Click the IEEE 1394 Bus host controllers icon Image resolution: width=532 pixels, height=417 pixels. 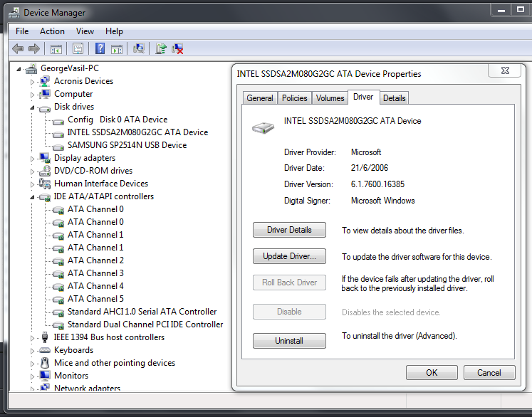45,337
